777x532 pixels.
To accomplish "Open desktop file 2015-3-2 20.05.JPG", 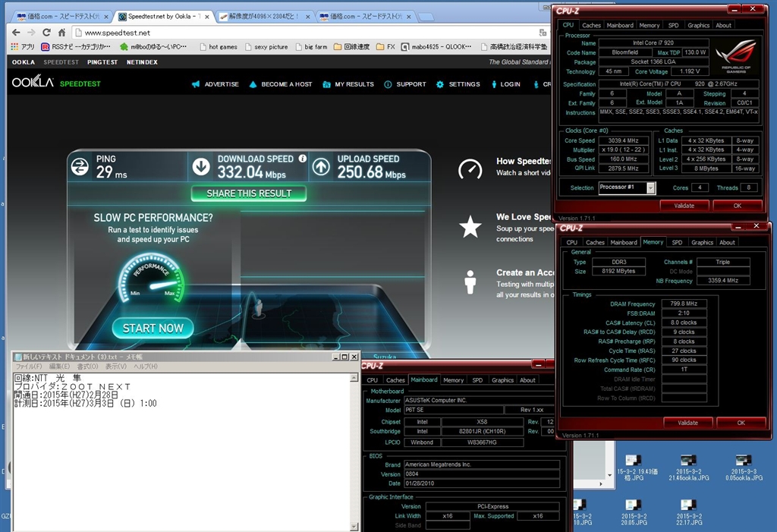I will point(633,512).
